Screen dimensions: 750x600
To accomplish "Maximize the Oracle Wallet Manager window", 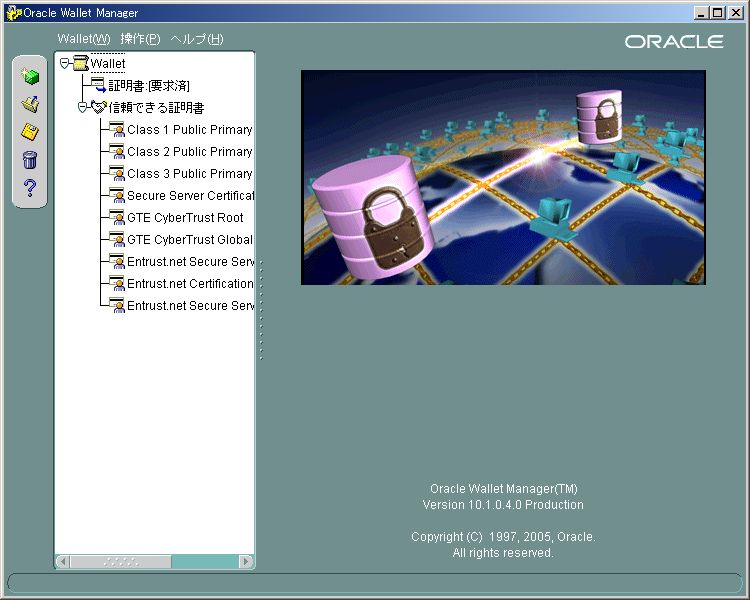I will tap(717, 13).
